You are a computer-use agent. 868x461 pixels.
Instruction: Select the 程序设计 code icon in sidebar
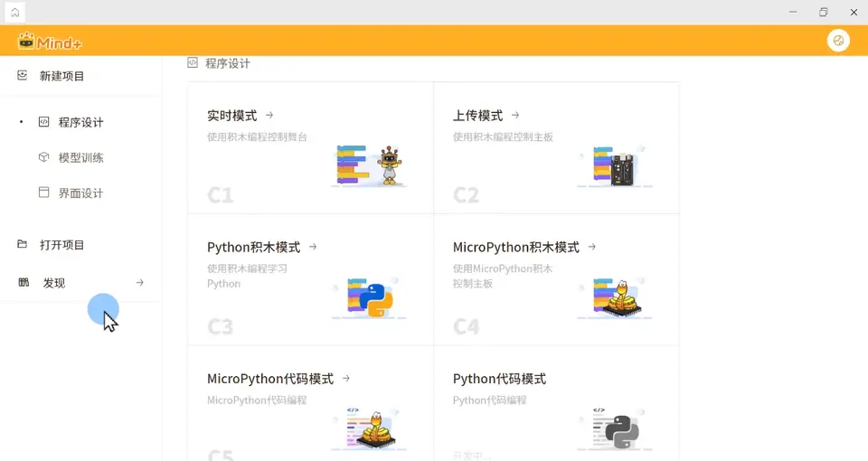43,122
